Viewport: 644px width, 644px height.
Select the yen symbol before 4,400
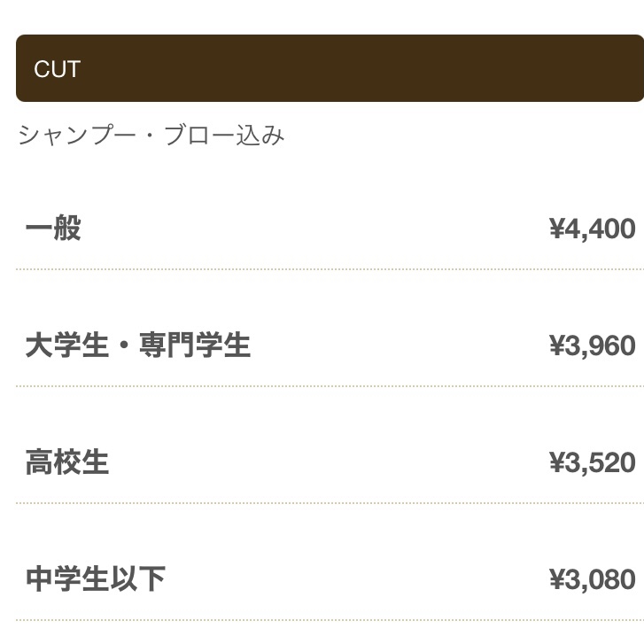coord(557,229)
